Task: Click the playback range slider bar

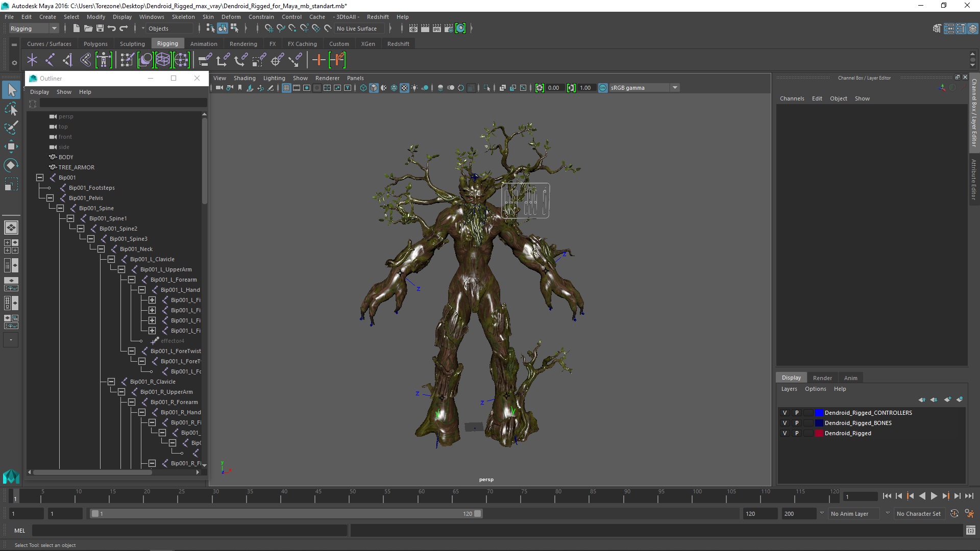Action: (286, 514)
